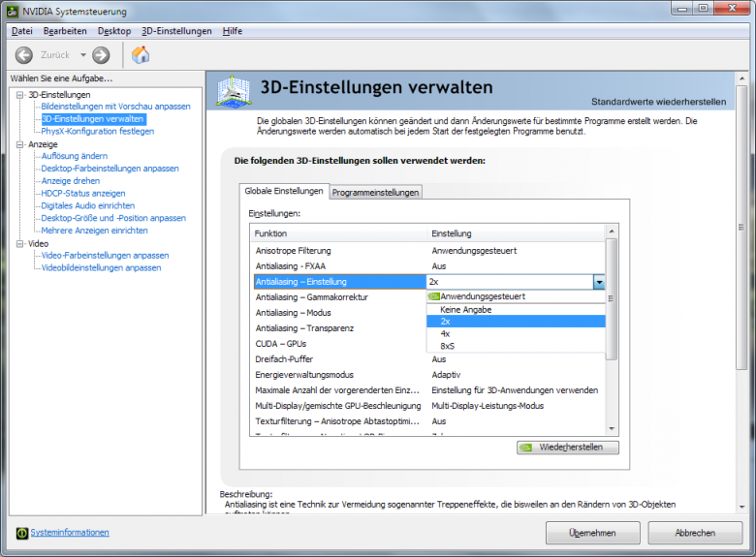Viewport: 756px width, 557px height.
Task: Open Desktop-Größe und -Position anpassen
Action: pyautogui.click(x=113, y=218)
